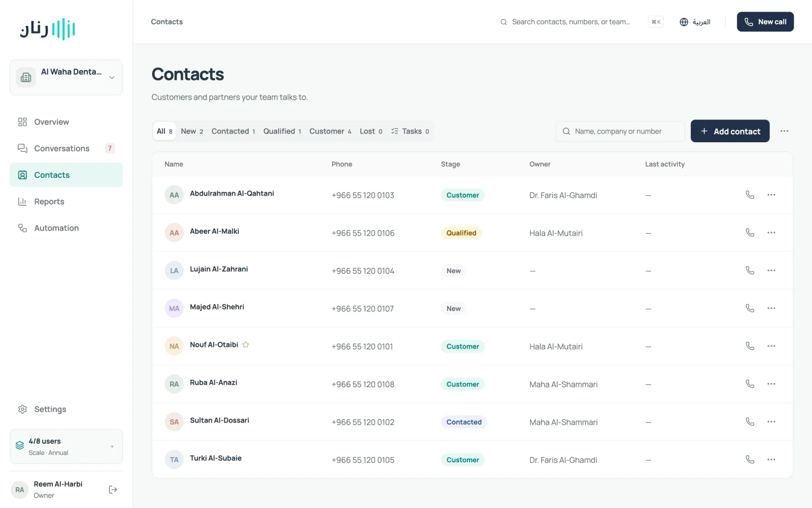Click the Stage column header
Viewport: 812px width, 508px height.
click(x=450, y=164)
